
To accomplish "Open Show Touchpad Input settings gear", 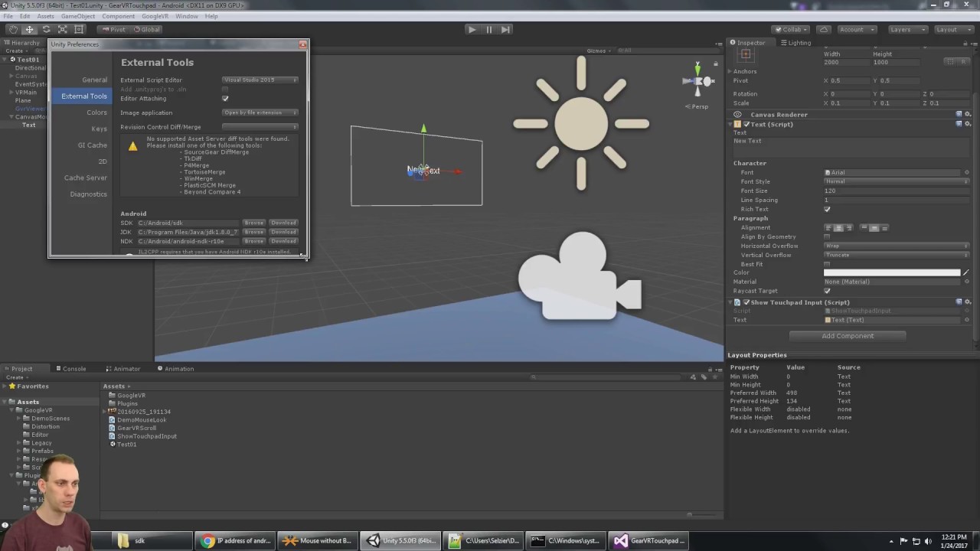I will click(x=968, y=302).
